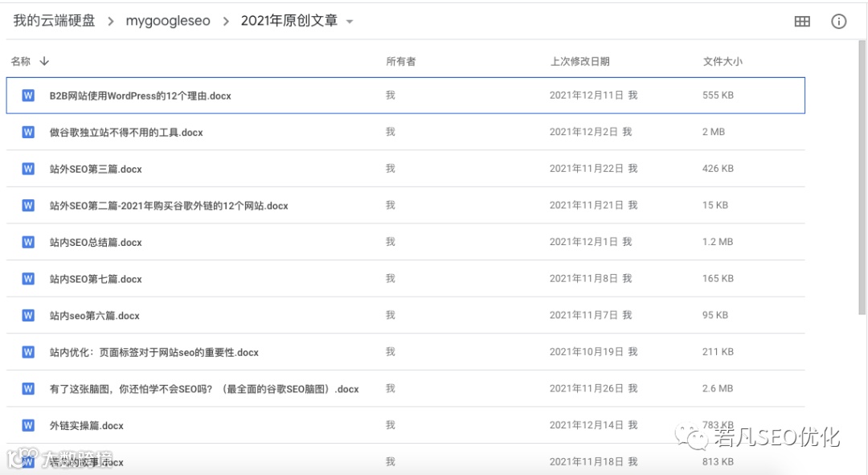Click date 2021年11月8日 cell
The image size is (868, 475).
click(x=583, y=278)
